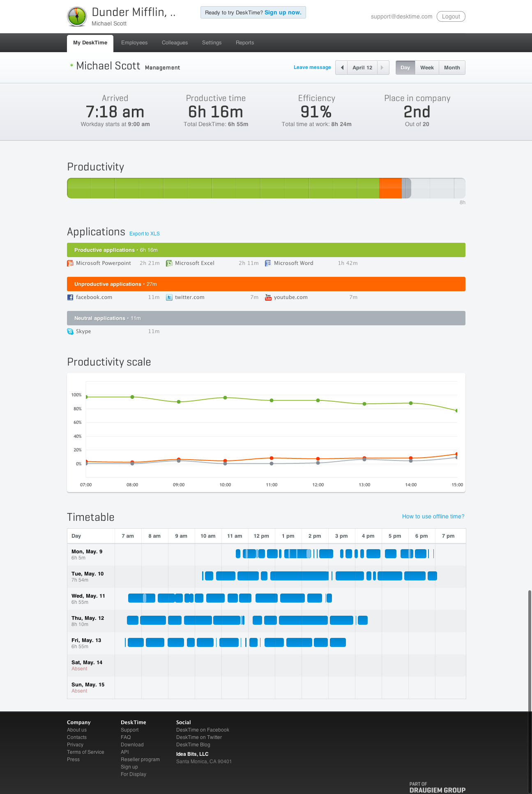Click orange unproductive segment of Productivity bar
The height and width of the screenshot is (794, 532).
point(390,188)
